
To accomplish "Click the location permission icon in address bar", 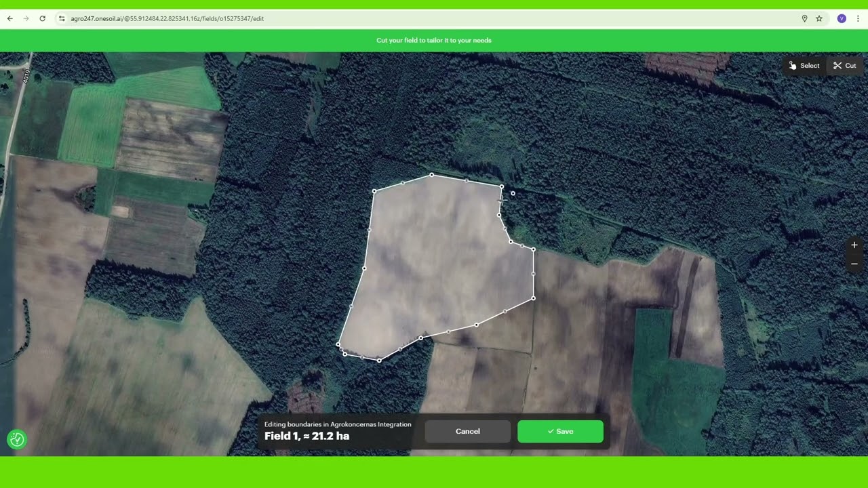I will (x=804, y=18).
